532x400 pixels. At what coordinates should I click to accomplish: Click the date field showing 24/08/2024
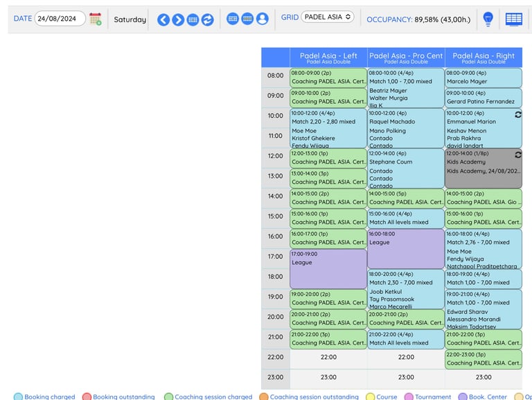coord(60,19)
